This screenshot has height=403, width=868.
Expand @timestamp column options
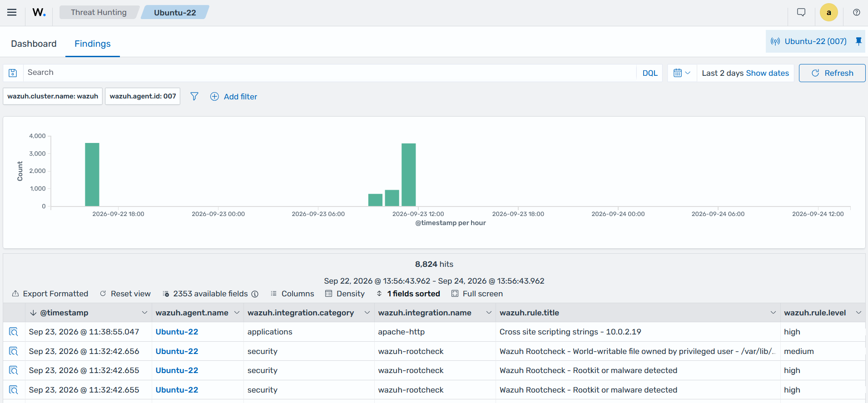(x=144, y=313)
